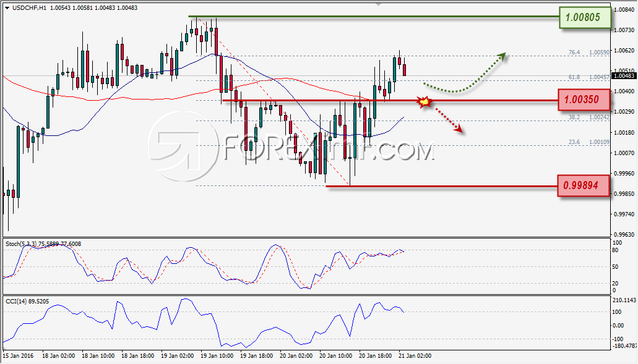This screenshot has height=364, width=638.
Task: Click the 15 Jan 2016 date label
Action: tap(19, 355)
